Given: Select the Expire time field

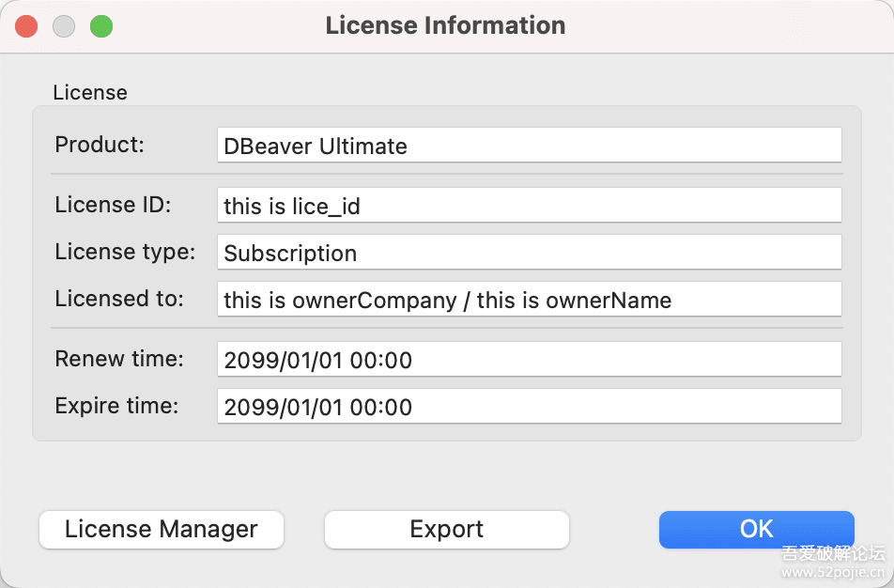Looking at the screenshot, I should pos(529,407).
